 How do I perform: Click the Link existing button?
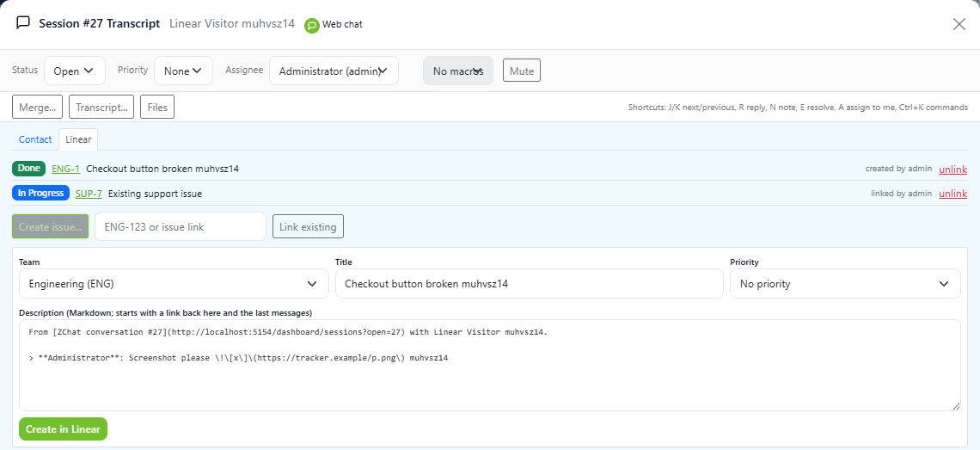pos(308,226)
